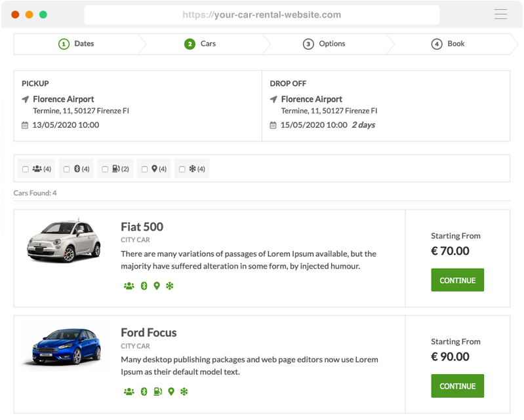Enable the passengers filter checkbox

pyautogui.click(x=26, y=169)
